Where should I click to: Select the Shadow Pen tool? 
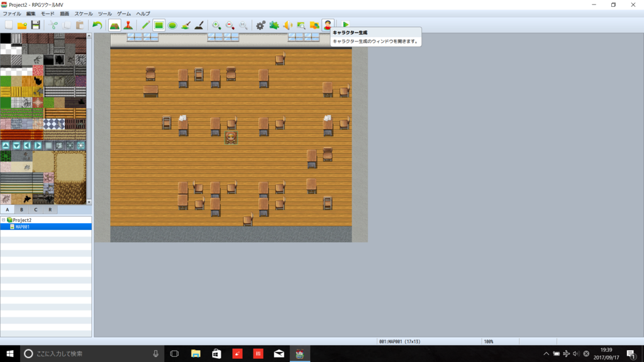(x=199, y=25)
